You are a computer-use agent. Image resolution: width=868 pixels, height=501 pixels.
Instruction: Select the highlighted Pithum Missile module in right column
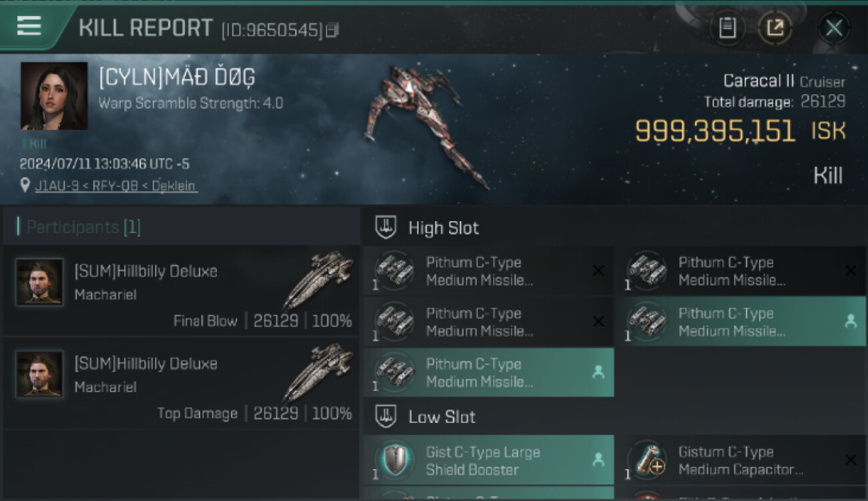click(x=740, y=322)
